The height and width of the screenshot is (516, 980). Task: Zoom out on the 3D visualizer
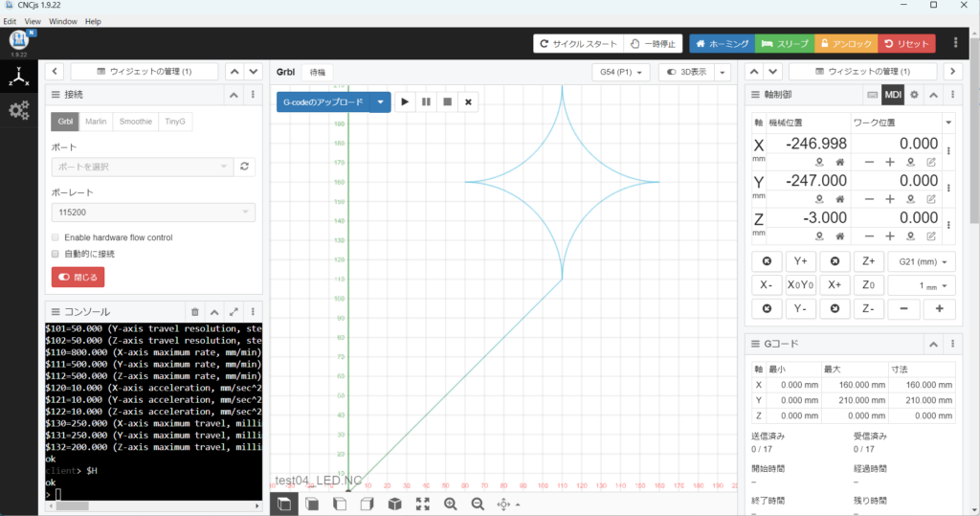[x=476, y=504]
